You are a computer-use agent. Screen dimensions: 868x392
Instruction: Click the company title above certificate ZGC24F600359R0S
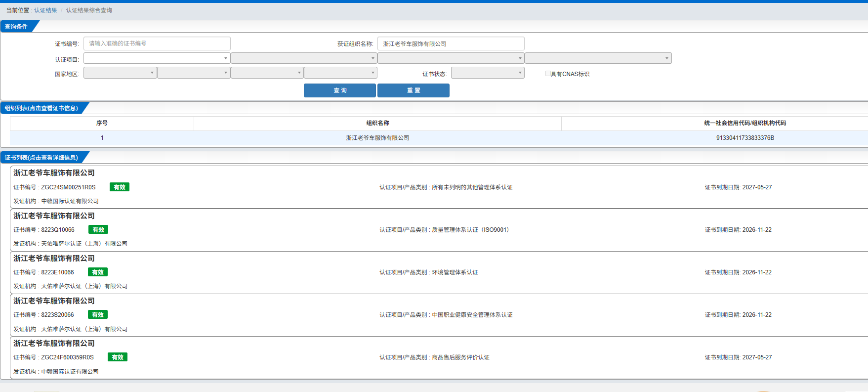54,344
